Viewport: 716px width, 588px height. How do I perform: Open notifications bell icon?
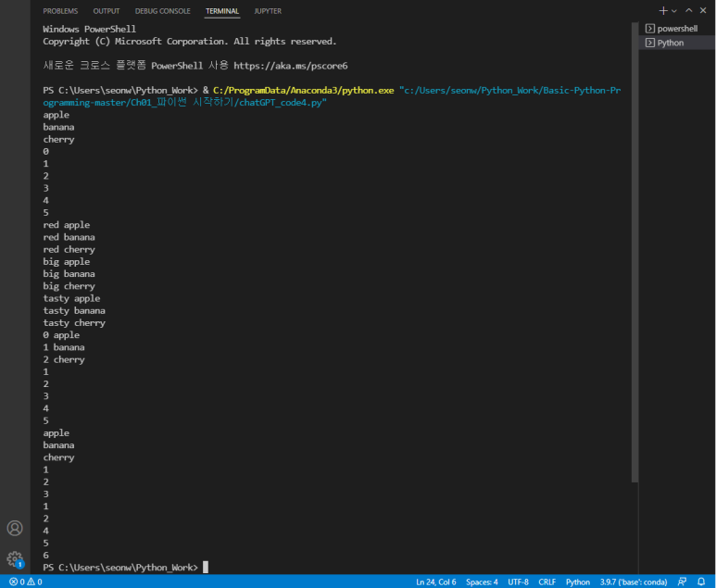(x=701, y=582)
